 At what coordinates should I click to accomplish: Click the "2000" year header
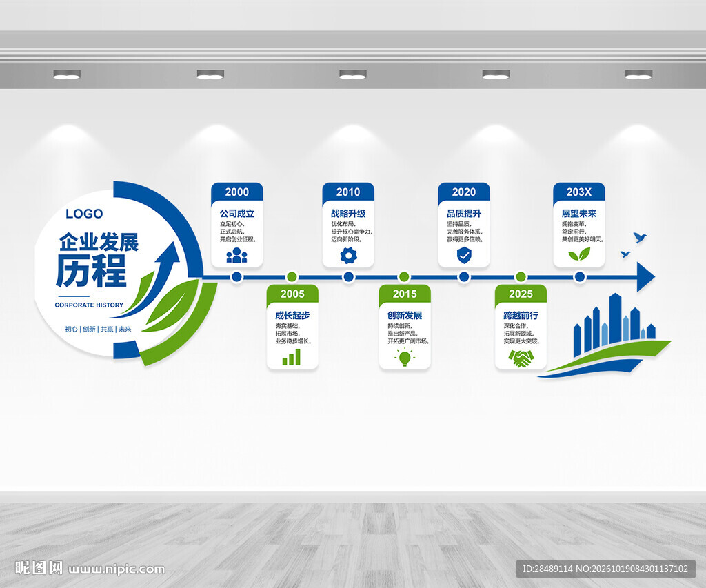click(237, 192)
